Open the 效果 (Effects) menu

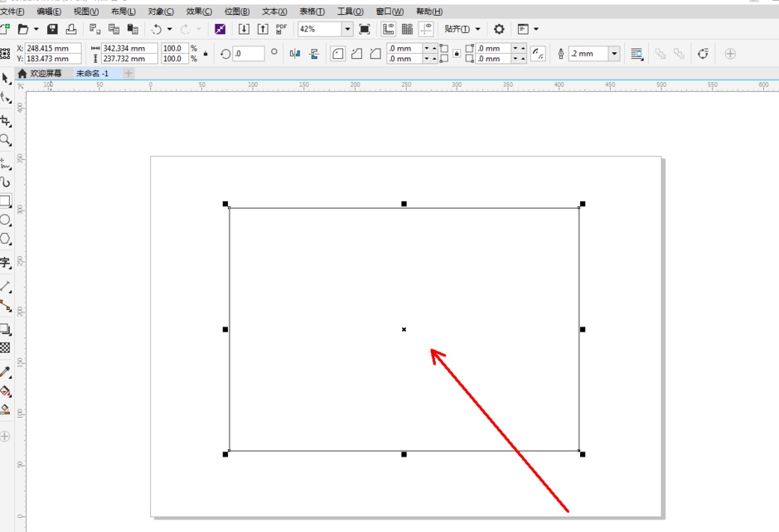[199, 12]
